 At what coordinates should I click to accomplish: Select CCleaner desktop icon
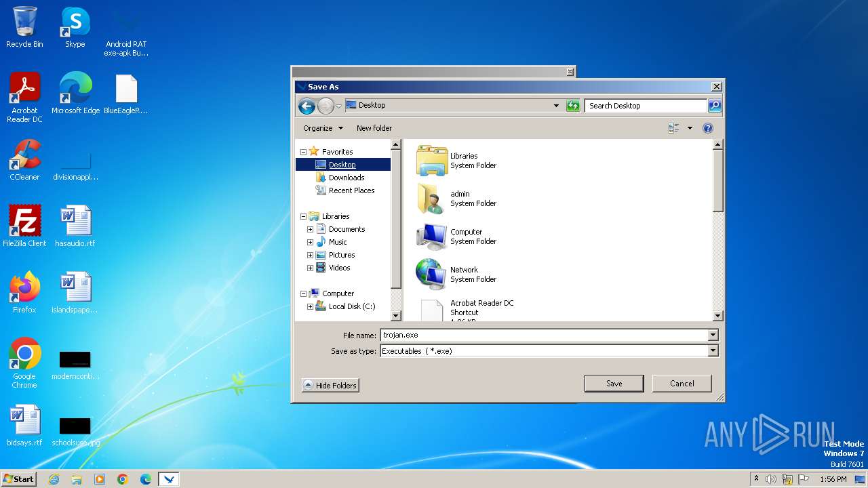tap(24, 160)
